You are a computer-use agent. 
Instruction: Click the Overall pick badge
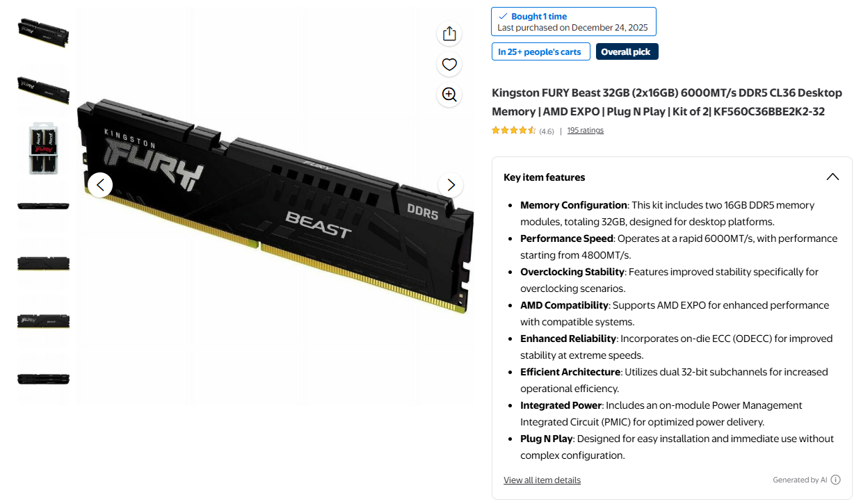click(627, 52)
